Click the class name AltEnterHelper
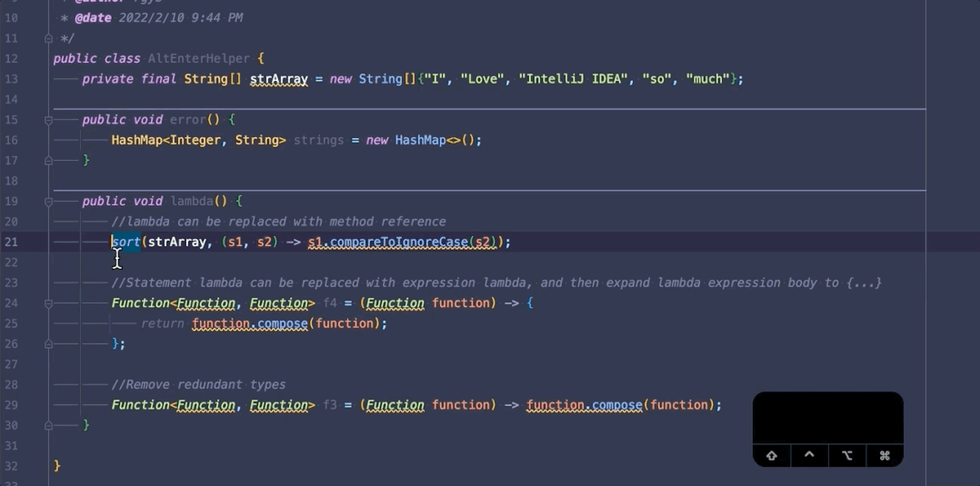The image size is (980, 486). 199,59
